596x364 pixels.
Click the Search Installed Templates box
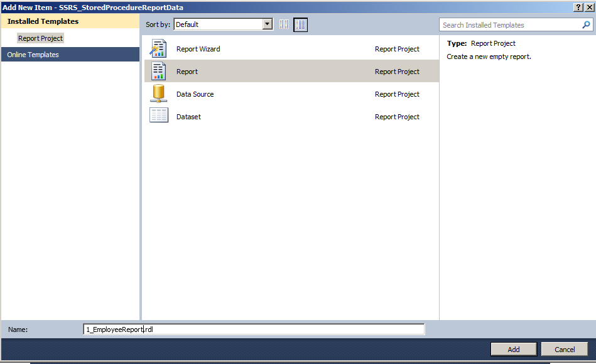pyautogui.click(x=509, y=24)
